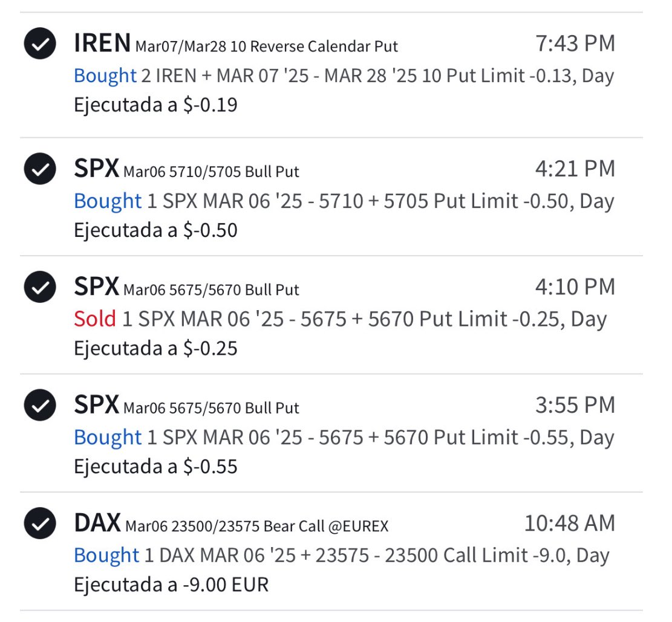Screen dimensions: 672x622
Task: Select 'Ejecutada a $-0.50' status text
Action: coord(155,230)
